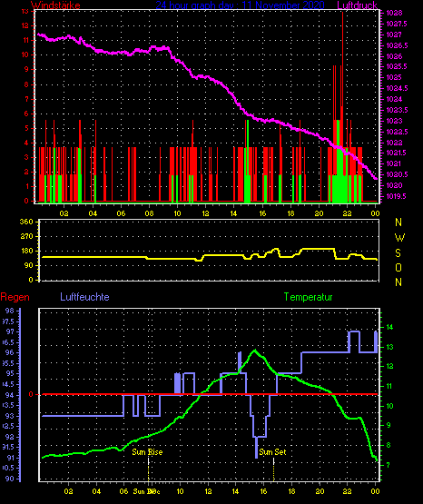This screenshot has width=423, height=504.
Task: Click the Temperatur legend label
Action: pyautogui.click(x=308, y=297)
